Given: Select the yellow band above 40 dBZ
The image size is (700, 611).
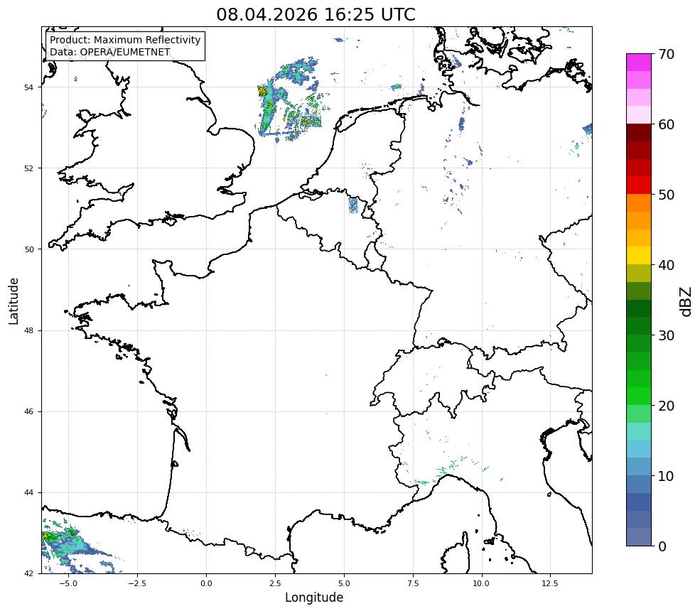Looking at the screenshot, I should (x=638, y=255).
